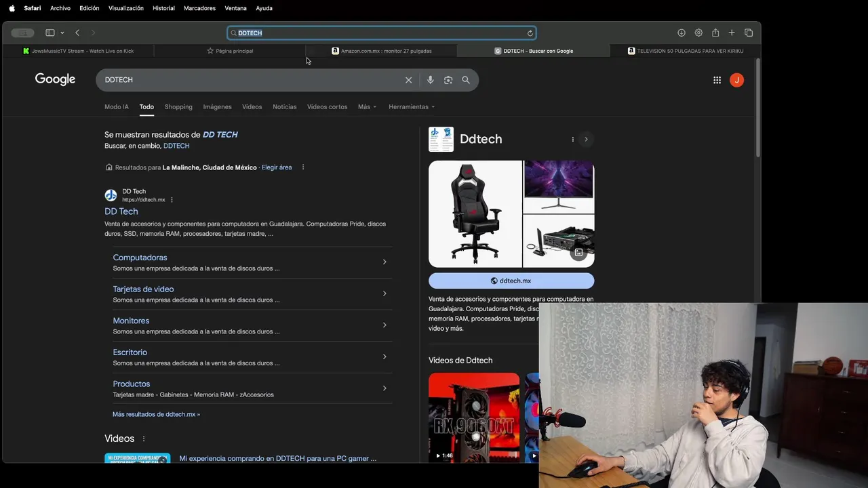868x488 pixels.
Task: Toggle the Safari sidebar
Action: coord(50,33)
